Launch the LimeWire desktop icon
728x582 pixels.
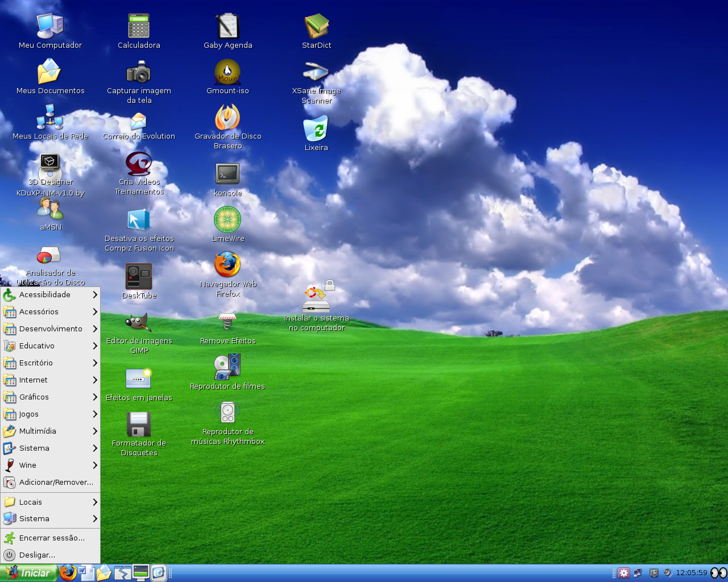[x=227, y=219]
